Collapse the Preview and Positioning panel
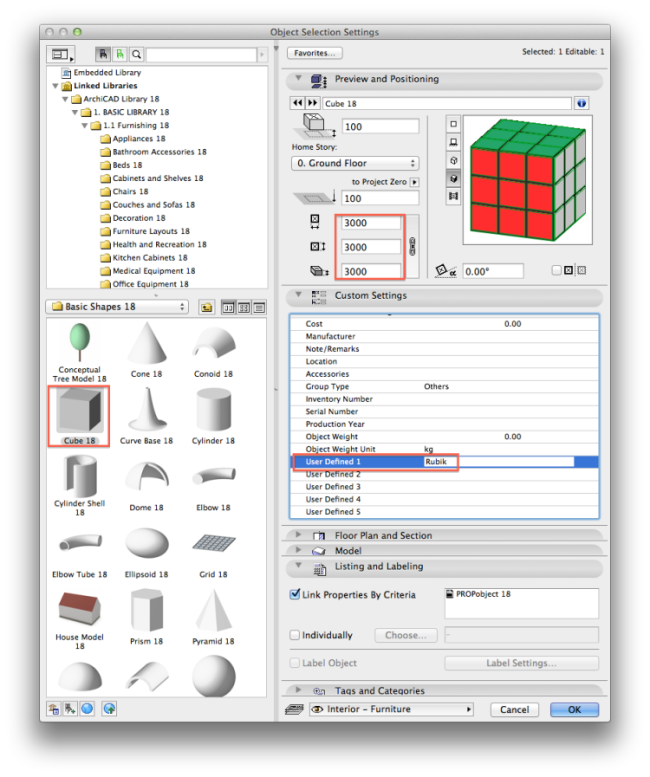 [298, 78]
